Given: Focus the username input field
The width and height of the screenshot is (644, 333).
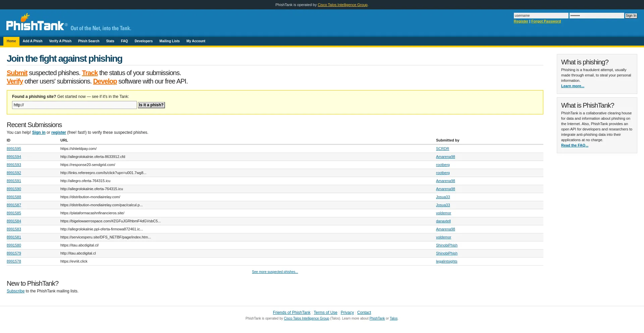Looking at the screenshot, I should pyautogui.click(x=541, y=16).
